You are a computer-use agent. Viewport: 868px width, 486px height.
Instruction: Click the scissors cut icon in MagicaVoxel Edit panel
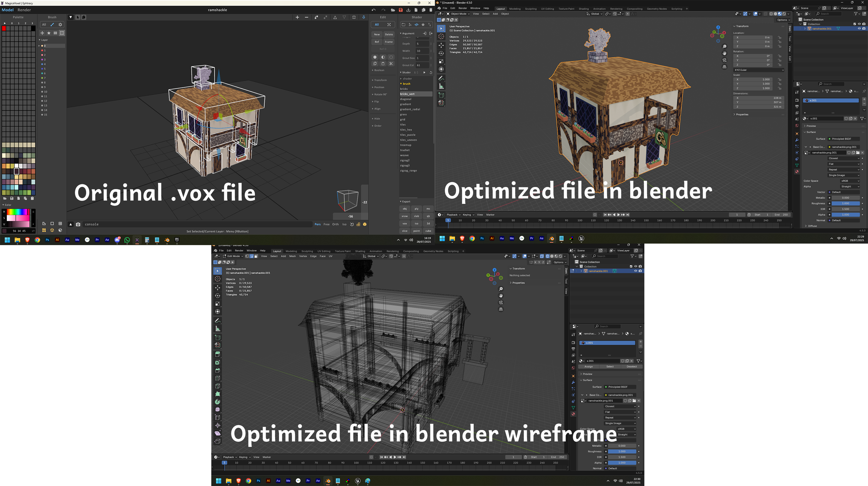[x=391, y=64]
